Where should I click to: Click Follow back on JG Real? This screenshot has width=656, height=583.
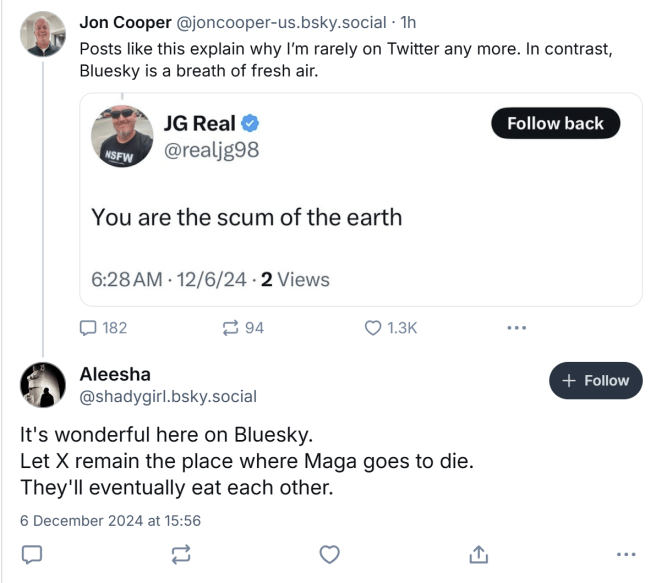pos(555,124)
